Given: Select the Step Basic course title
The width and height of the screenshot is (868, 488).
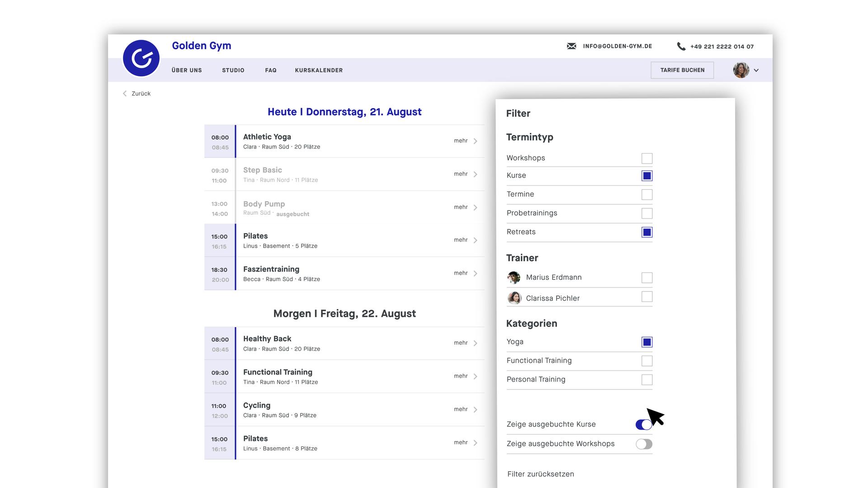Looking at the screenshot, I should 263,170.
